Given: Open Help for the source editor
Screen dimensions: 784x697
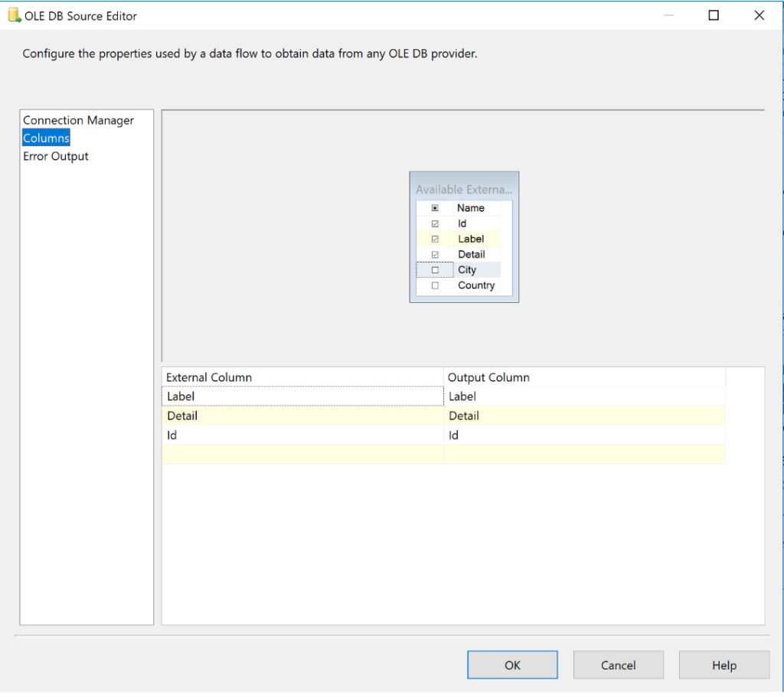Looking at the screenshot, I should click(723, 664).
